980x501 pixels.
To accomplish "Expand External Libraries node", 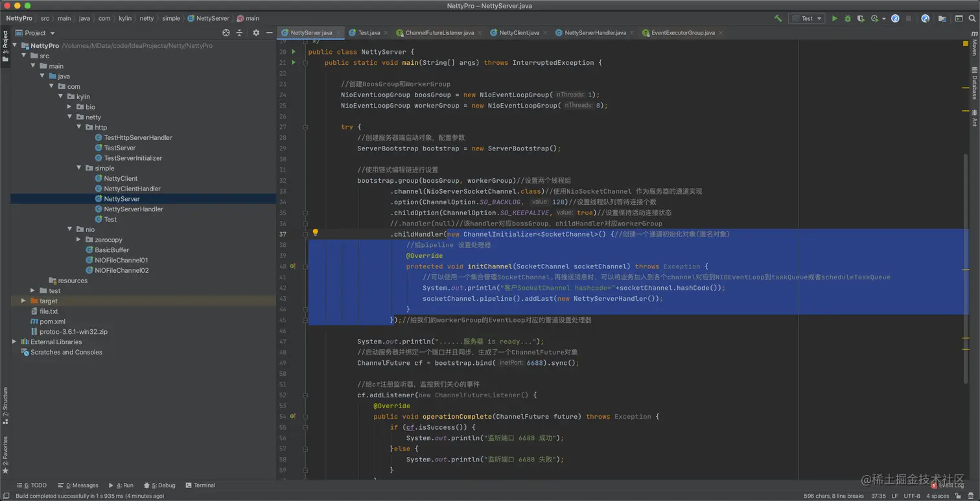I will click(14, 342).
